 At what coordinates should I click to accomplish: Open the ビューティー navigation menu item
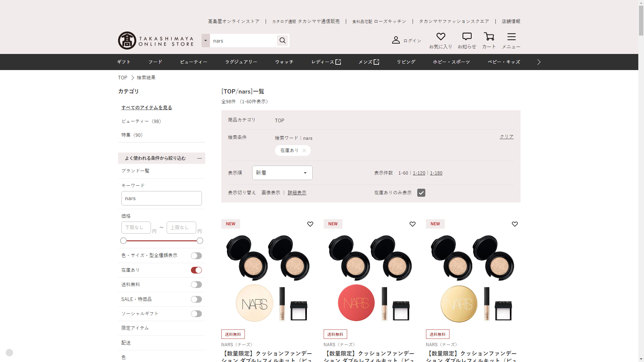(194, 62)
